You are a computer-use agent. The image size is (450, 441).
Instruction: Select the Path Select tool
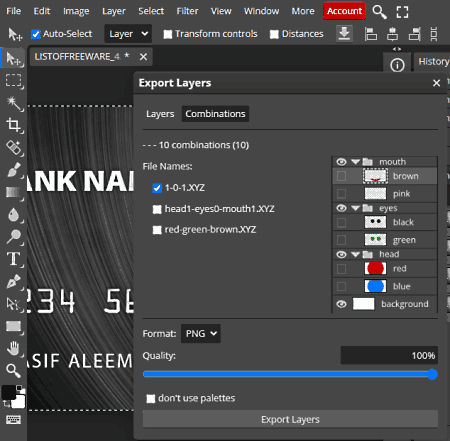13,304
